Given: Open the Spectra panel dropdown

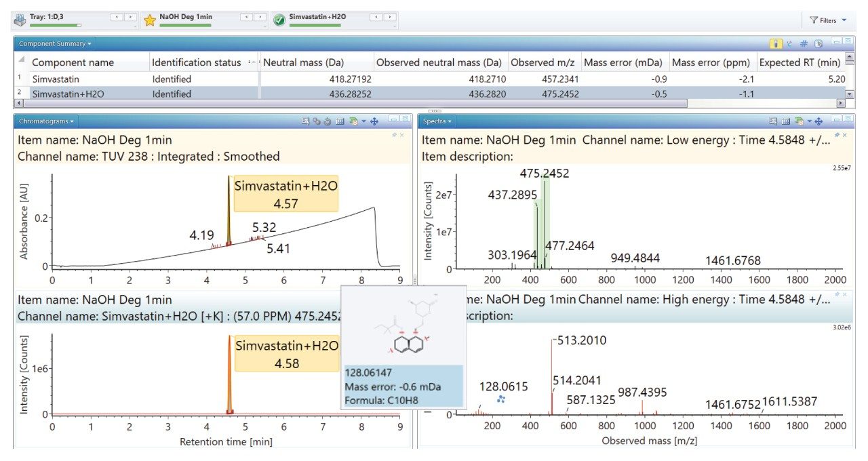Looking at the screenshot, I should tap(450, 121).
